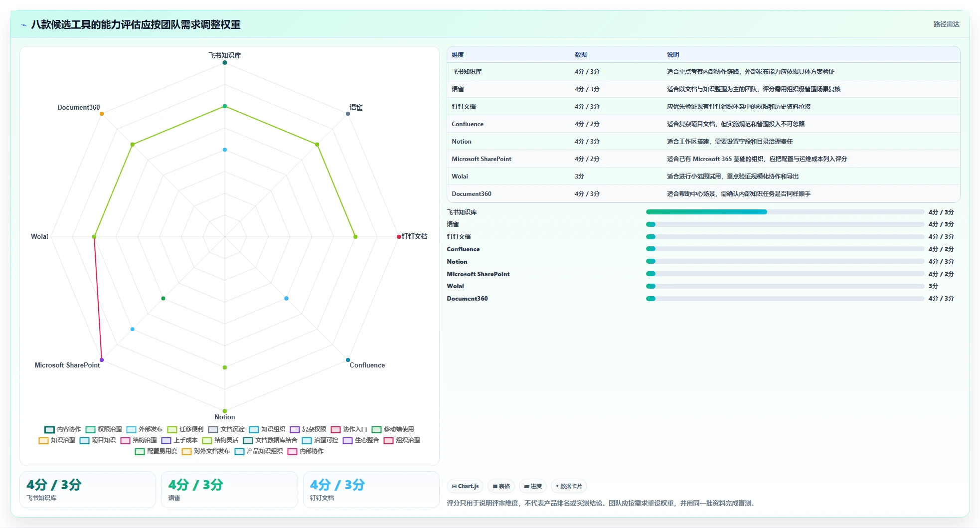Click the 表格 chip
The width and height of the screenshot is (980, 528).
(x=501, y=486)
